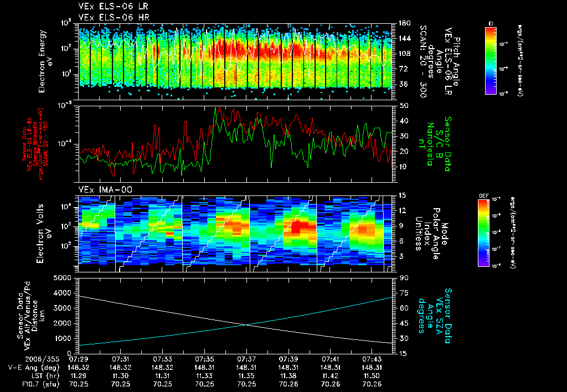Click the 07:37 time tick label
567x392 pixels.
click(246, 359)
